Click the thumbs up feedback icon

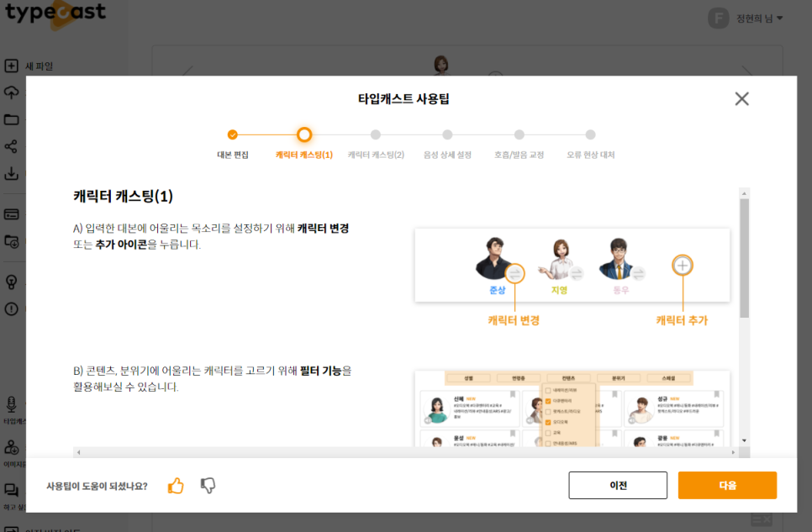point(176,486)
